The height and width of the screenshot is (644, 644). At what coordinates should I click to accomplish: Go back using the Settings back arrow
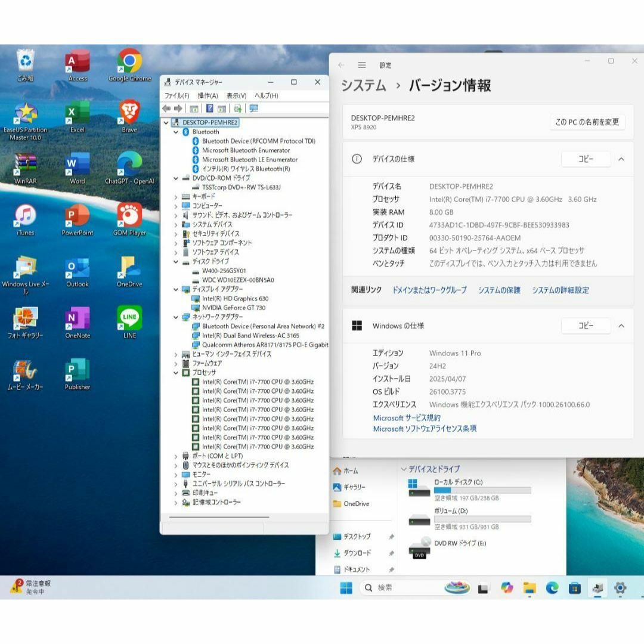click(x=341, y=65)
